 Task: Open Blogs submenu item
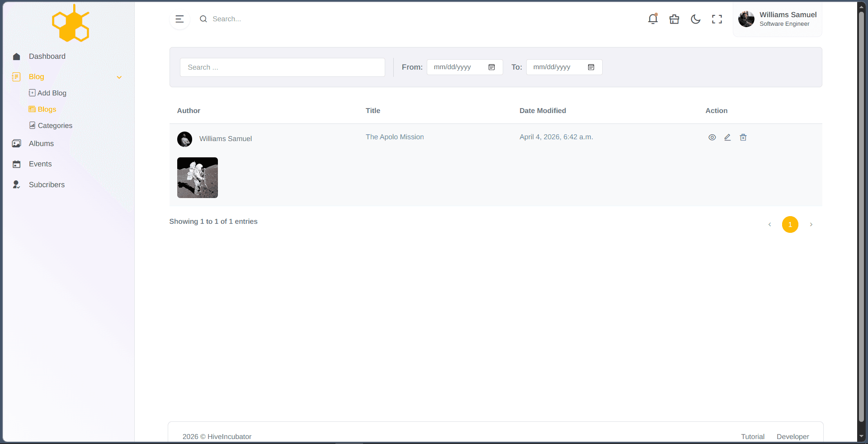point(42,109)
